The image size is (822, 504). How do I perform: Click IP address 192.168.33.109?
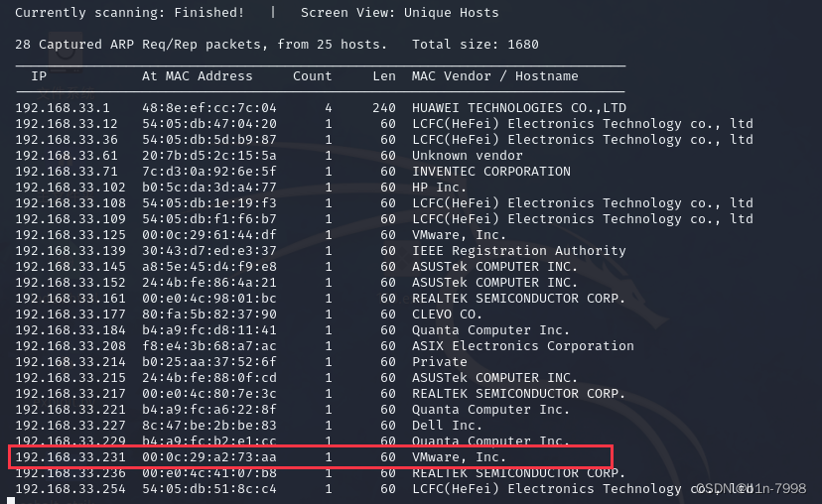pos(70,219)
